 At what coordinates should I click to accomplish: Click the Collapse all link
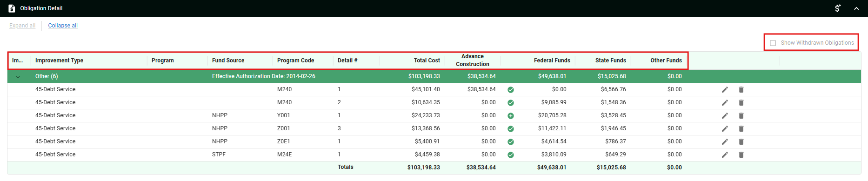pos(63,26)
